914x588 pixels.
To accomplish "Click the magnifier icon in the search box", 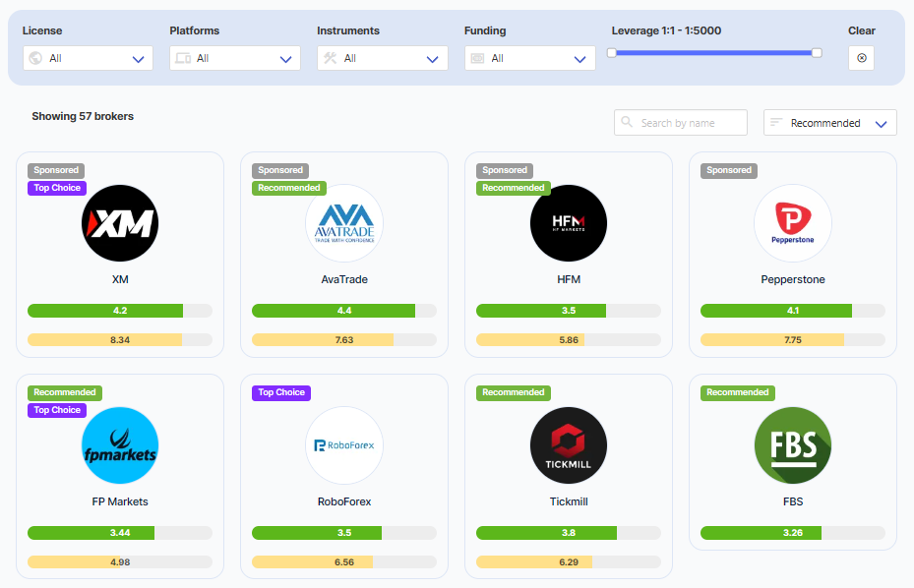I will tap(627, 122).
